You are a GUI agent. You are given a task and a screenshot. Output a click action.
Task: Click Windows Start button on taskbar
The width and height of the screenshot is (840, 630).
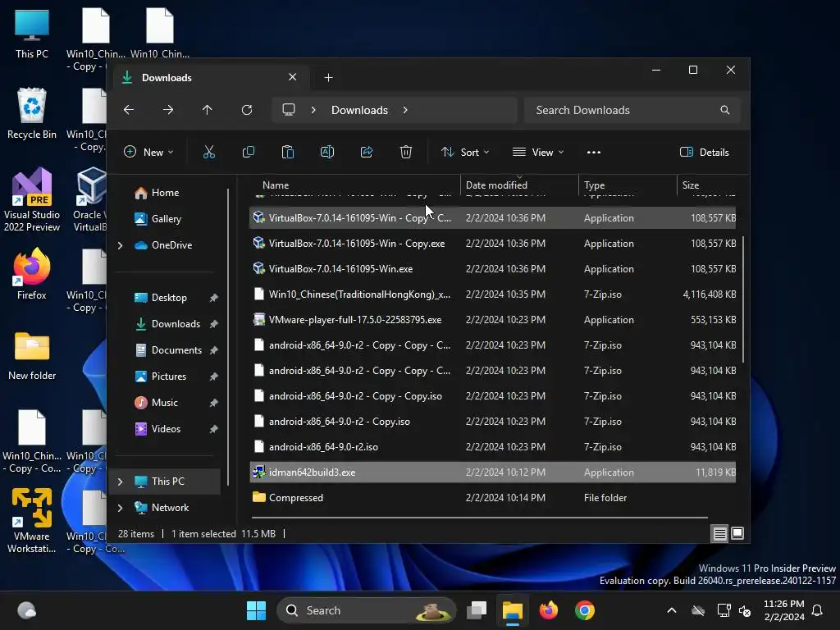point(256,610)
